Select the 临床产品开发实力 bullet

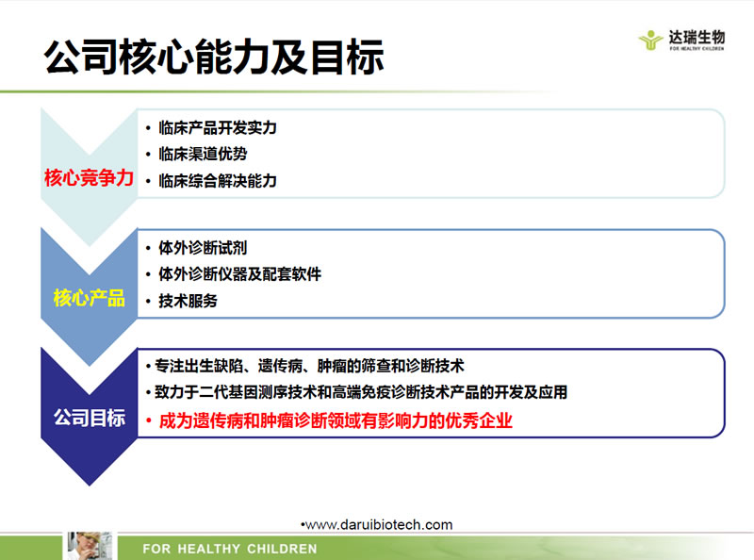coord(217,128)
